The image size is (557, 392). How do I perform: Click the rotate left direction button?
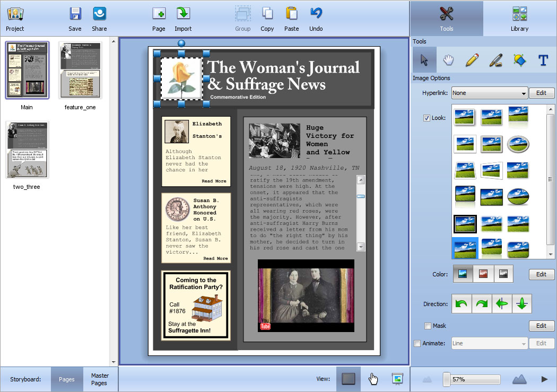[462, 304]
